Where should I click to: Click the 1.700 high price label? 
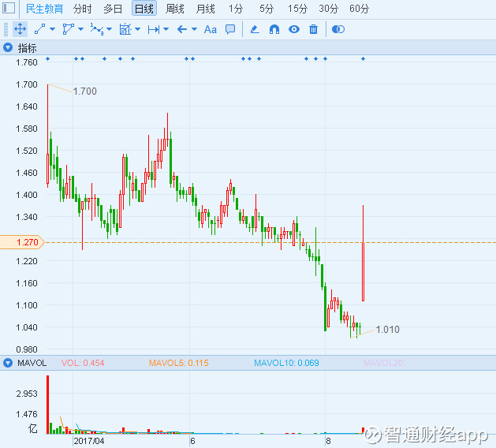pos(85,91)
